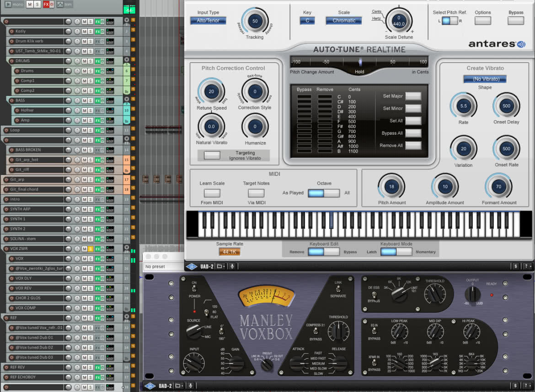Open the vibrato Shape dropdown (No Vibrato)

coord(485,79)
